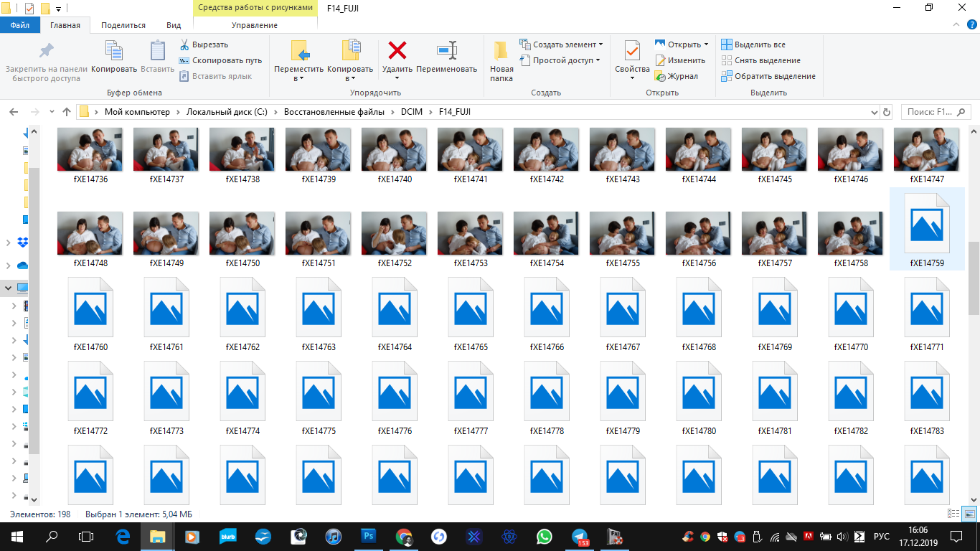
Task: Open Telegram from the taskbar
Action: point(580,536)
